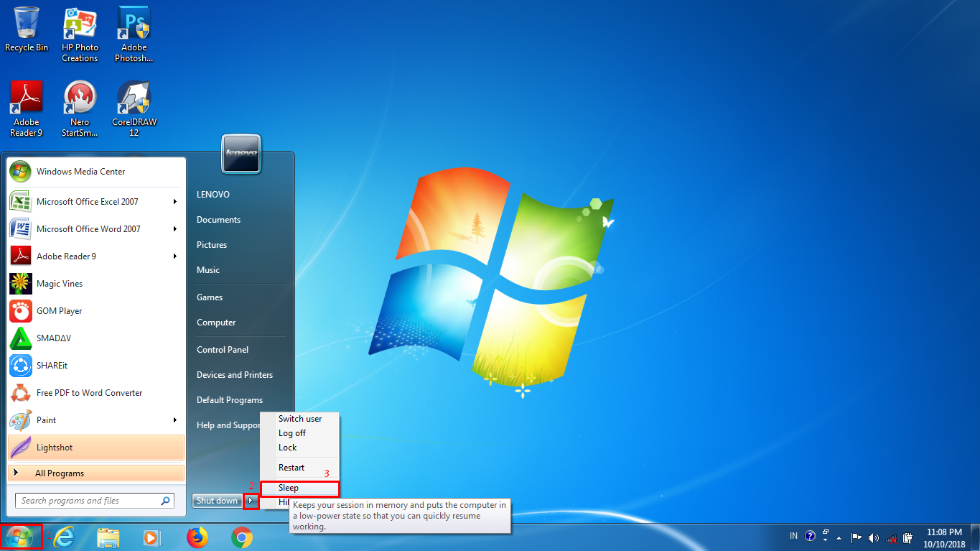Open Internet Explorer from the taskbar
The width and height of the screenshot is (980, 551).
point(64,537)
